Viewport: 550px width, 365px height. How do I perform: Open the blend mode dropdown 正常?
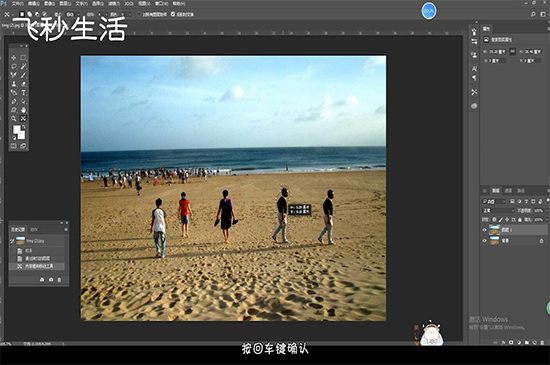click(x=498, y=211)
